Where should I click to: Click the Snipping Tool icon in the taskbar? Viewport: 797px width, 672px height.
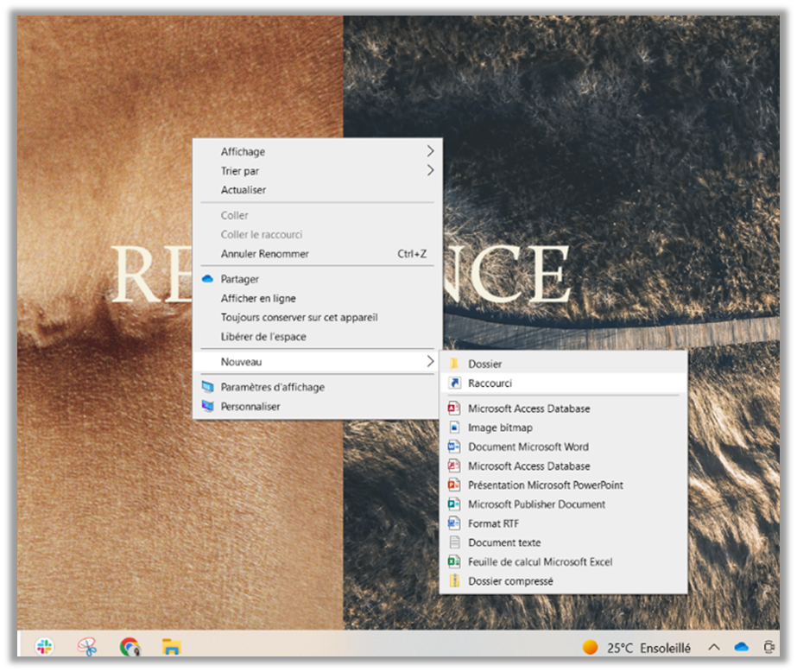[x=86, y=646]
